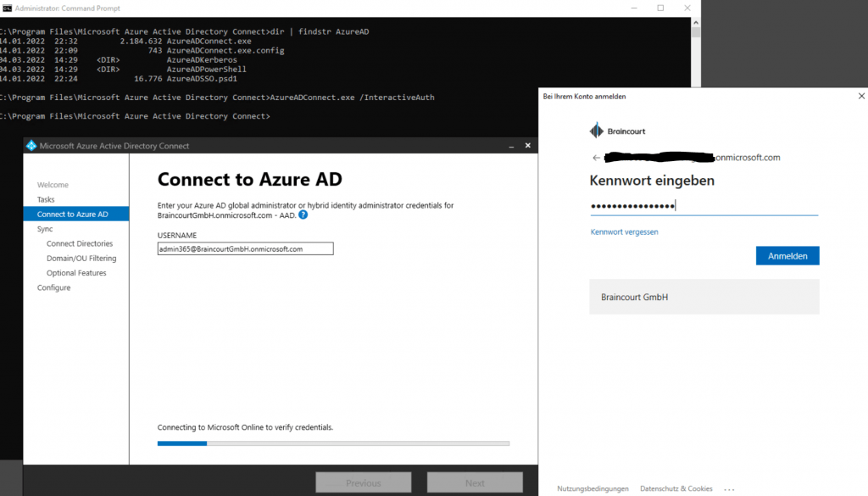Click the onmicrosoft.com account text

tap(748, 158)
